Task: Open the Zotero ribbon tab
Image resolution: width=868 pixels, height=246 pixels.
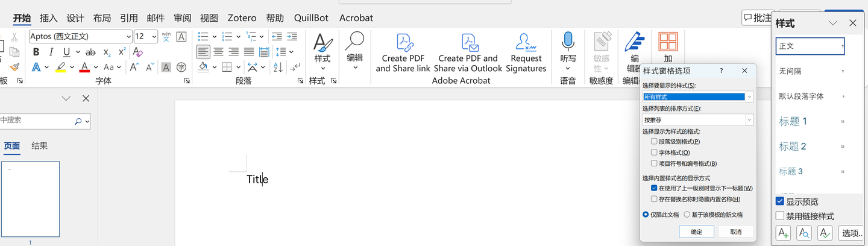Action: pos(242,18)
